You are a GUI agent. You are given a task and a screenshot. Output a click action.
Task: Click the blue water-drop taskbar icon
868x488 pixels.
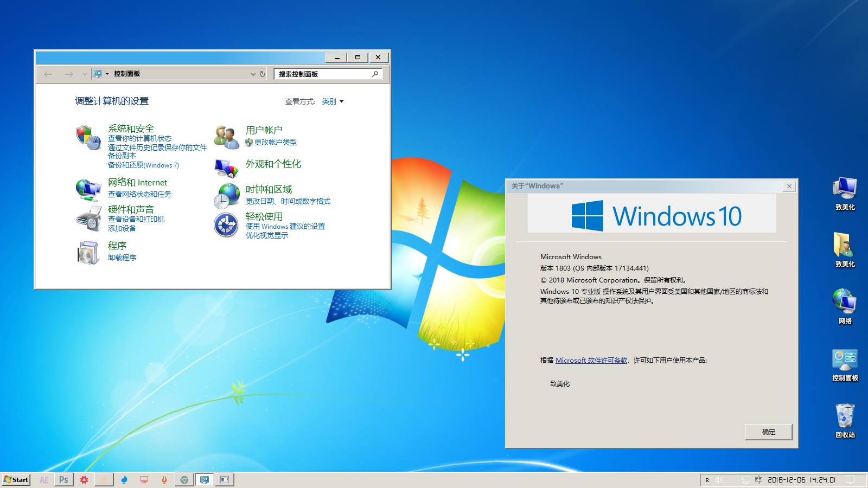(x=124, y=480)
